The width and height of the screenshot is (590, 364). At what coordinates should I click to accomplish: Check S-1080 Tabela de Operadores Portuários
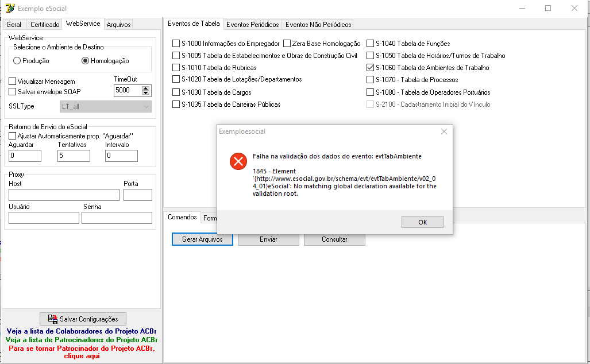click(370, 92)
